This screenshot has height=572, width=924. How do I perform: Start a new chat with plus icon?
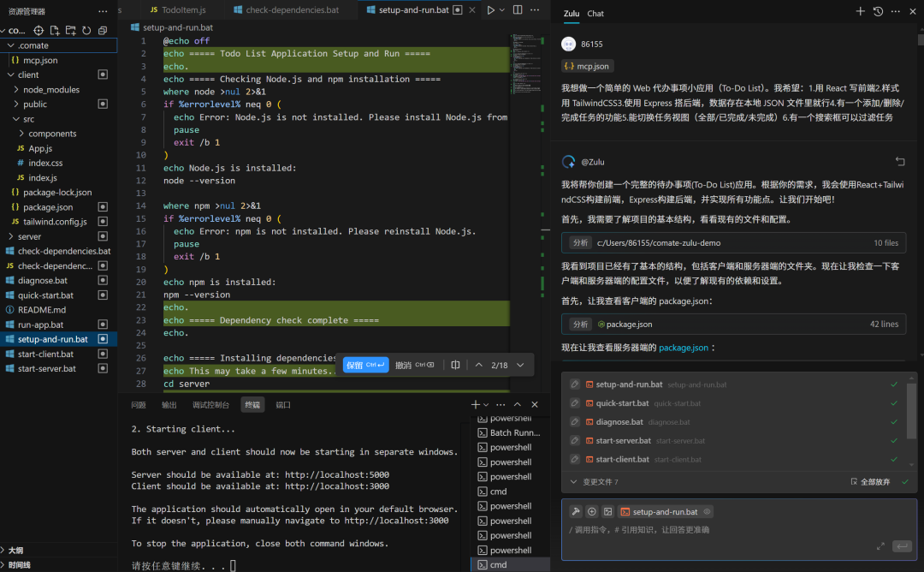click(861, 11)
